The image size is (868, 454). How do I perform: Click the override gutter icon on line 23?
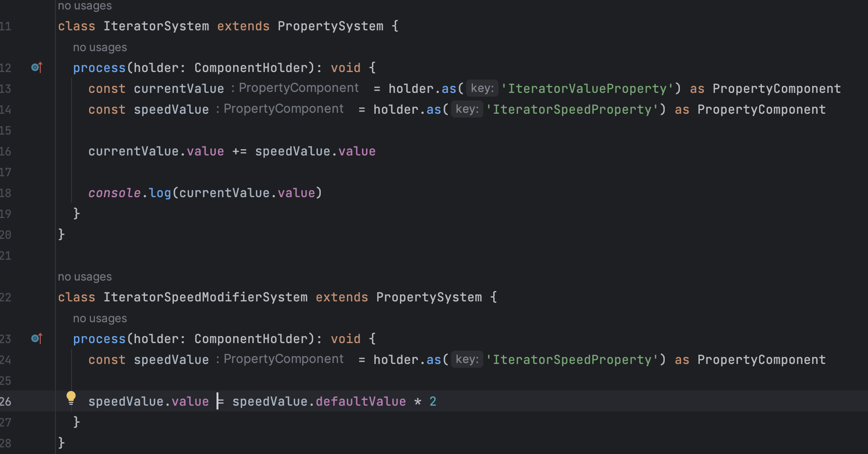tap(36, 339)
